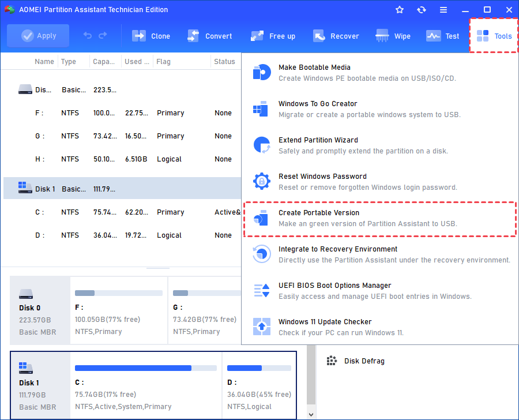Click the Disk Defrag icon
Image resolution: width=519 pixels, height=420 pixels.
(332, 361)
